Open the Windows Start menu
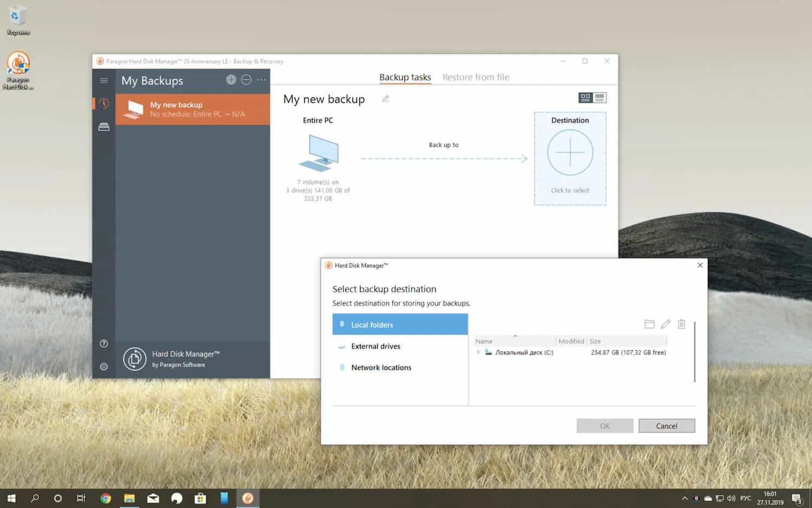The width and height of the screenshot is (812, 508). (x=11, y=498)
